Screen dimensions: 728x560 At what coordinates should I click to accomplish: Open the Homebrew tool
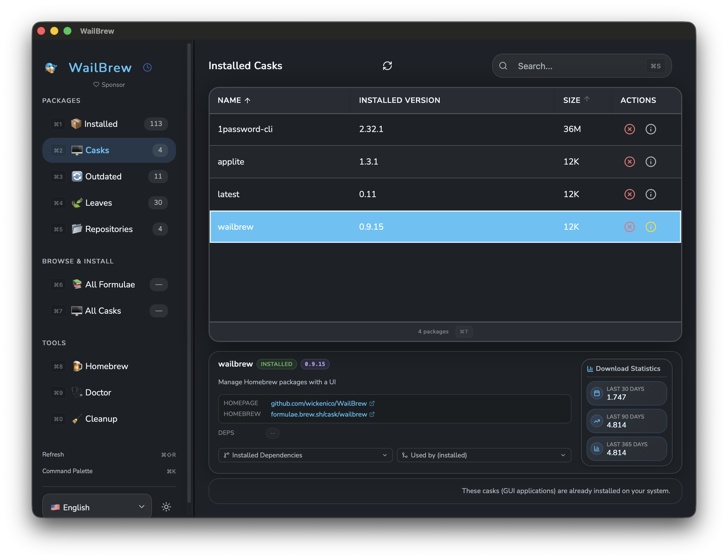click(107, 366)
